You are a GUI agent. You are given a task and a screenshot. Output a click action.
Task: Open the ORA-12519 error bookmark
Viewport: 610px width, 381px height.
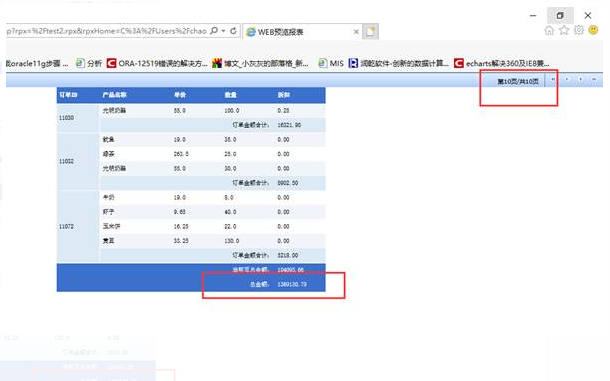(157, 63)
